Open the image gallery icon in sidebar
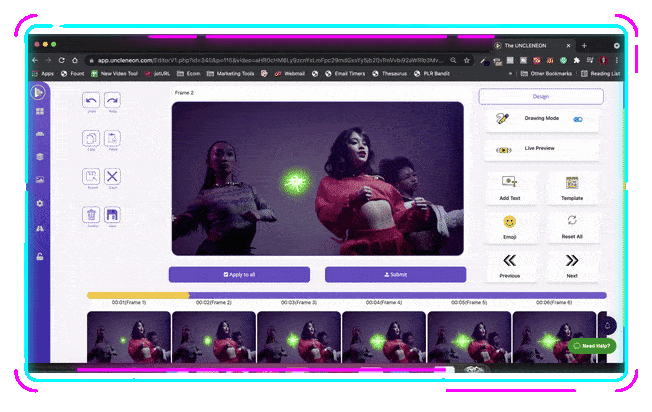Image resolution: width=652 pixels, height=412 pixels. [x=40, y=180]
